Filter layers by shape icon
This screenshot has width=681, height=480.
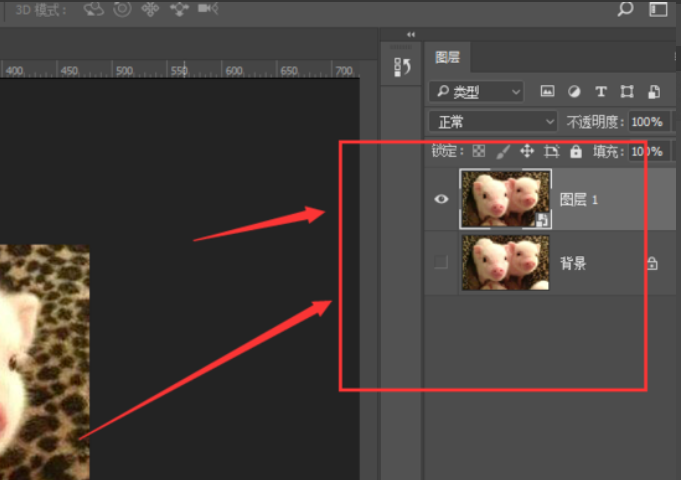pos(627,91)
